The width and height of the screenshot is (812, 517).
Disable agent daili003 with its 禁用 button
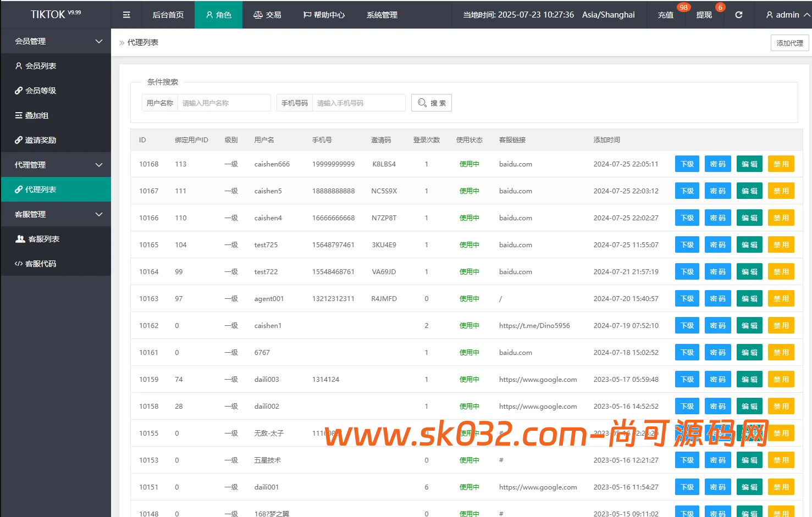click(781, 379)
